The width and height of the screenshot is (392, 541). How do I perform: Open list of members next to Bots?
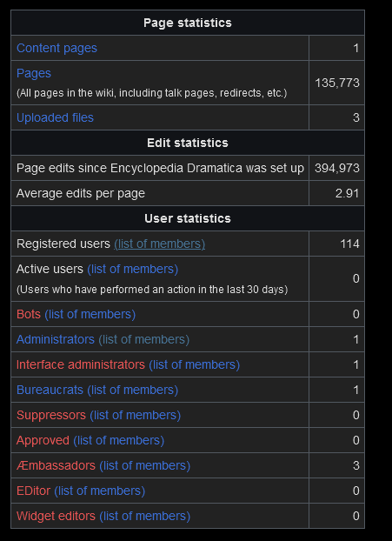[x=90, y=314]
